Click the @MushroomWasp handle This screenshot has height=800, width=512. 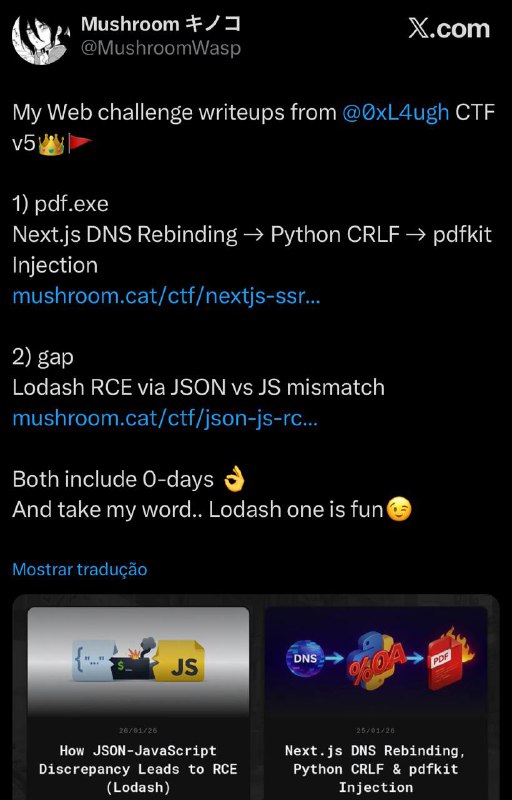tap(161, 48)
